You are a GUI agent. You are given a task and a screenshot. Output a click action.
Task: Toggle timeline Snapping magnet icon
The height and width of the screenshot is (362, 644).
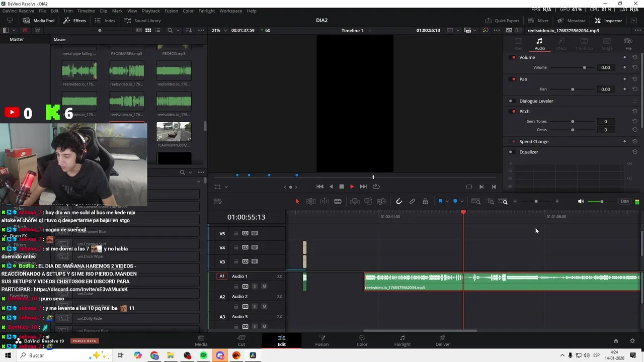coord(399,202)
